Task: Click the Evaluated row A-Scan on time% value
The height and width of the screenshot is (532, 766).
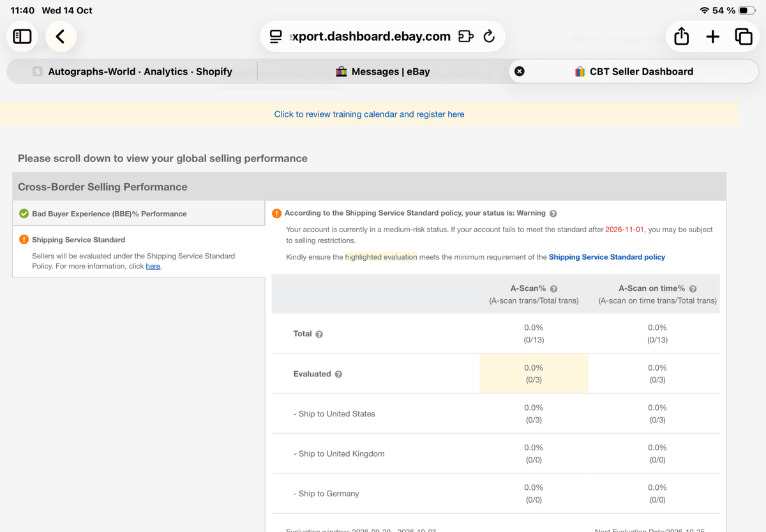Action: click(657, 374)
